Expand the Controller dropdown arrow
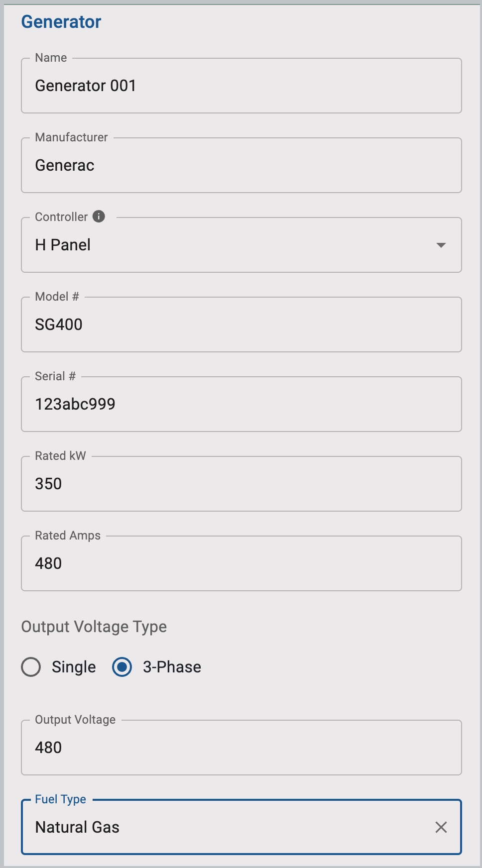The image size is (482, 868). point(441,245)
